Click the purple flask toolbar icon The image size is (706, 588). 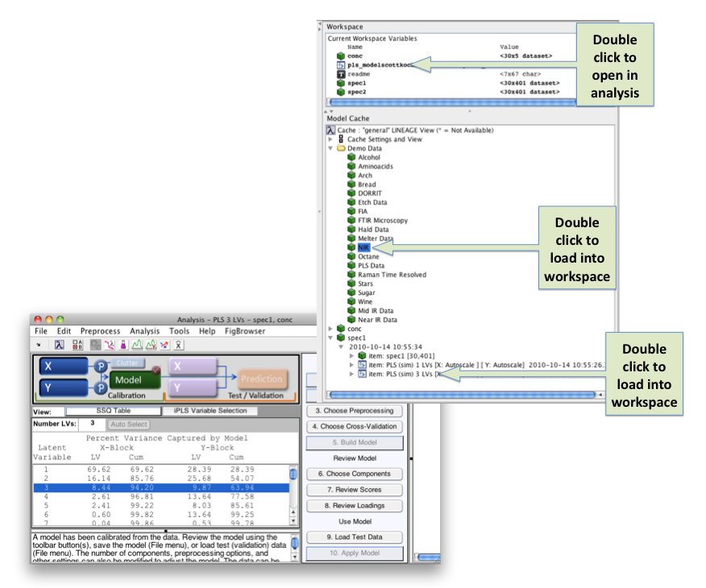click(x=123, y=345)
